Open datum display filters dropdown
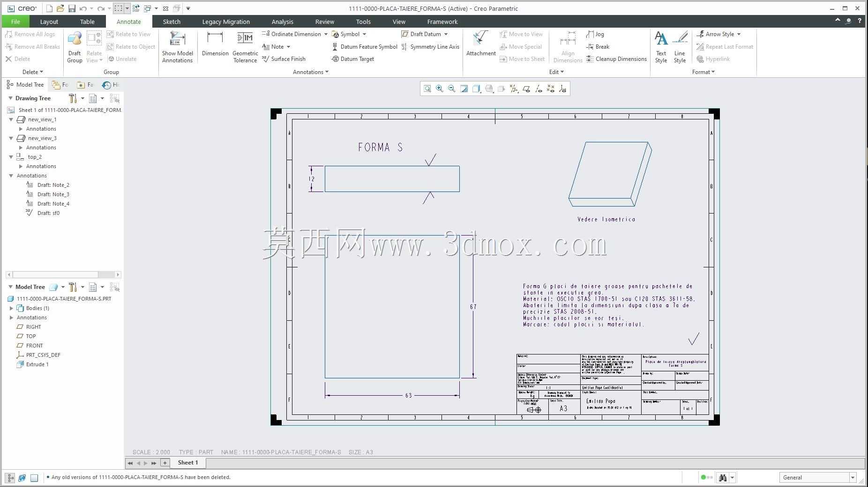 (x=514, y=89)
